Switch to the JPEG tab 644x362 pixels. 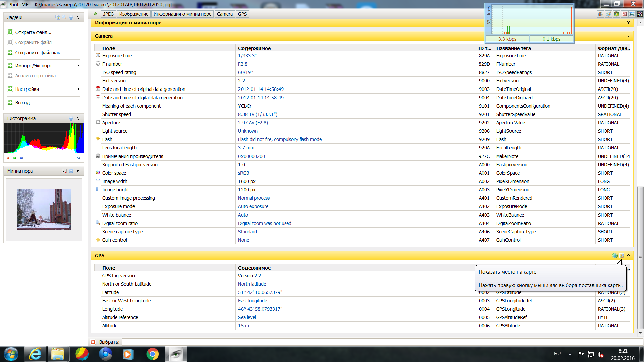(108, 14)
